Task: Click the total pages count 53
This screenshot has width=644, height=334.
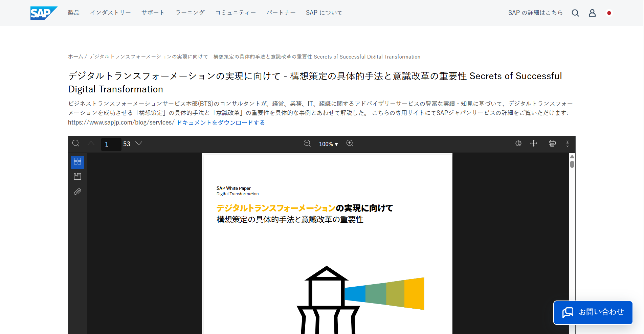Action: pos(127,144)
